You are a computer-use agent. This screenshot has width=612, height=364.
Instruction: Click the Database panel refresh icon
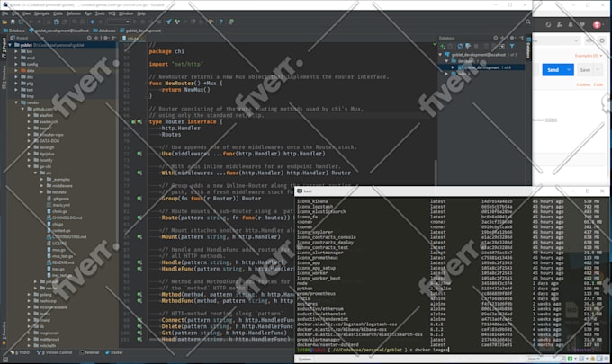coord(460,47)
